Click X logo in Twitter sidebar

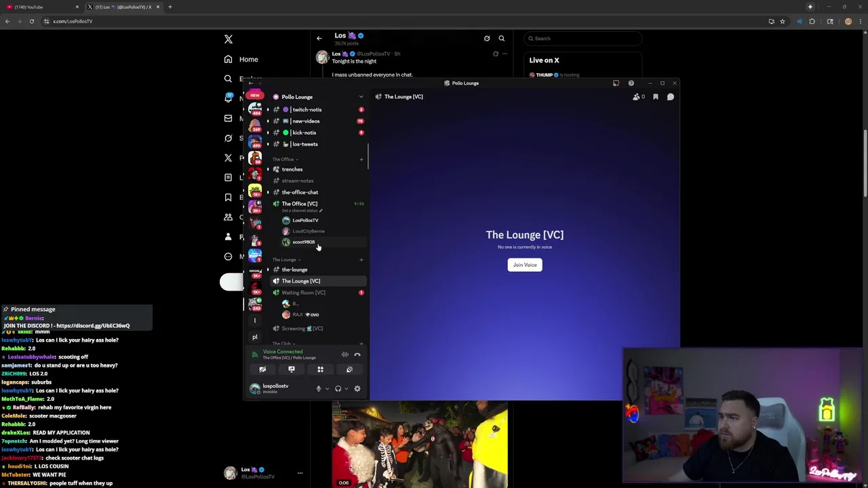[229, 39]
